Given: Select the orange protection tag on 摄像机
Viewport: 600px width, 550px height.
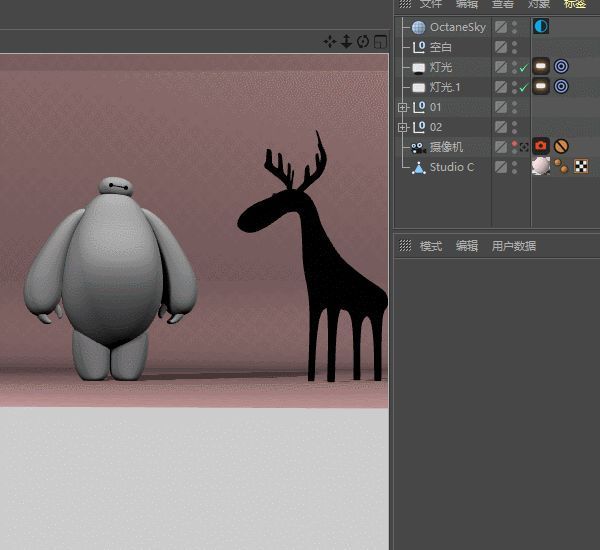Looking at the screenshot, I should [561, 146].
